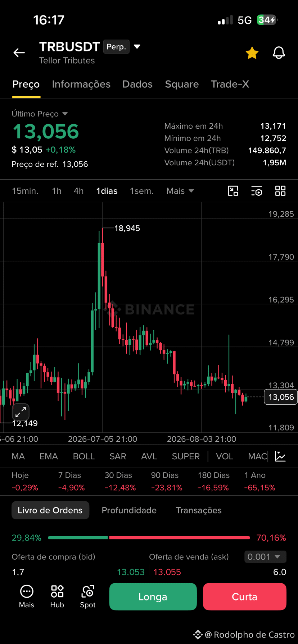Tap the battery indicator in status bar
Screen dimensions: 298x644
click(267, 20)
